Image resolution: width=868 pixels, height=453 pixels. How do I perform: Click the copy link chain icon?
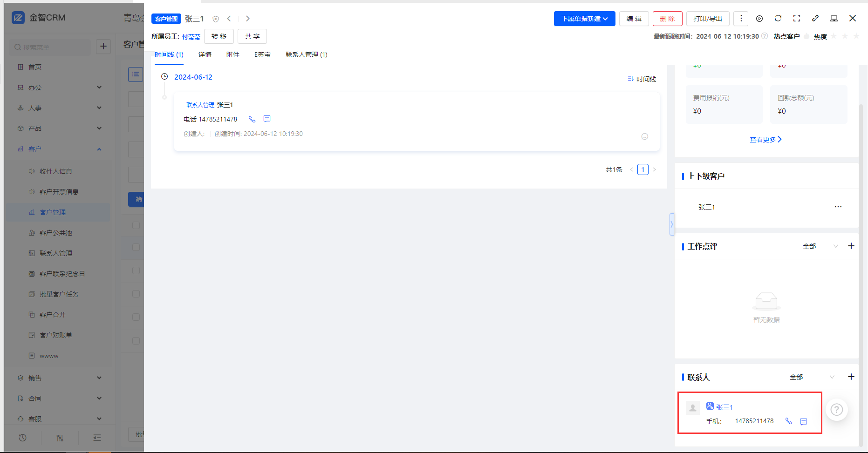[x=815, y=19]
